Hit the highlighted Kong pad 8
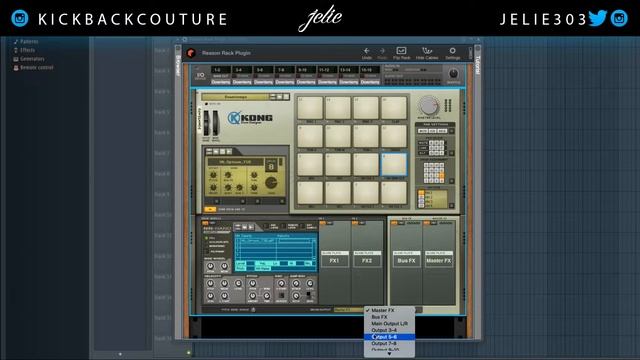The image size is (640, 360). [393, 164]
